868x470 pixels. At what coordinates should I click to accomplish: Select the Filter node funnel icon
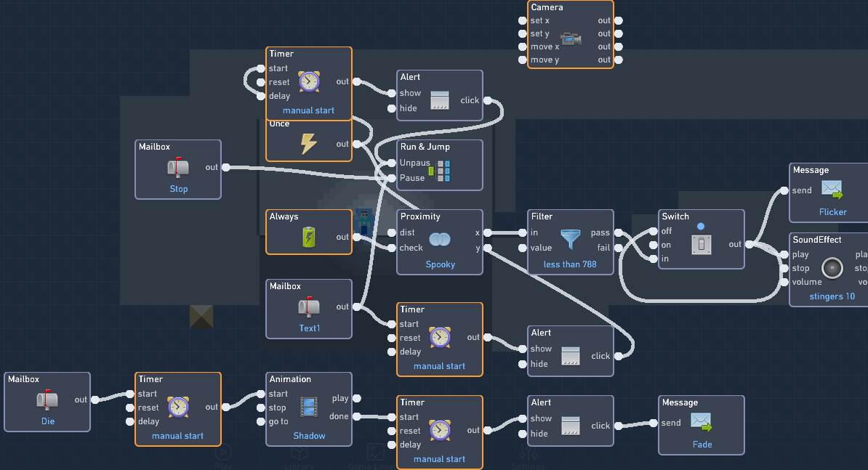point(571,239)
